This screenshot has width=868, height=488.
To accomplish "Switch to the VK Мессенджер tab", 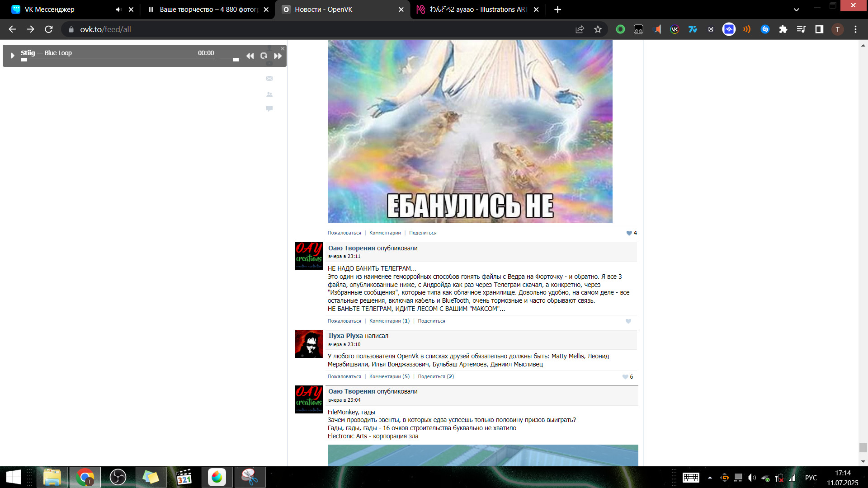I will 50,9.
